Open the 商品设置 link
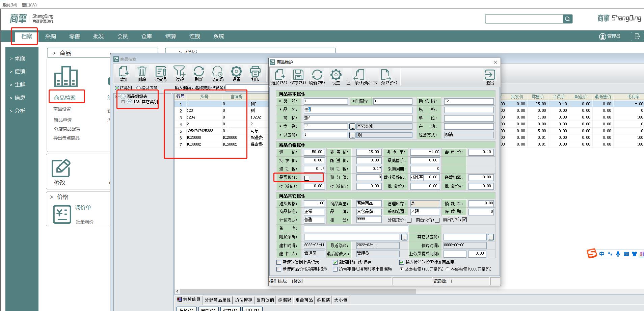 pos(62,109)
